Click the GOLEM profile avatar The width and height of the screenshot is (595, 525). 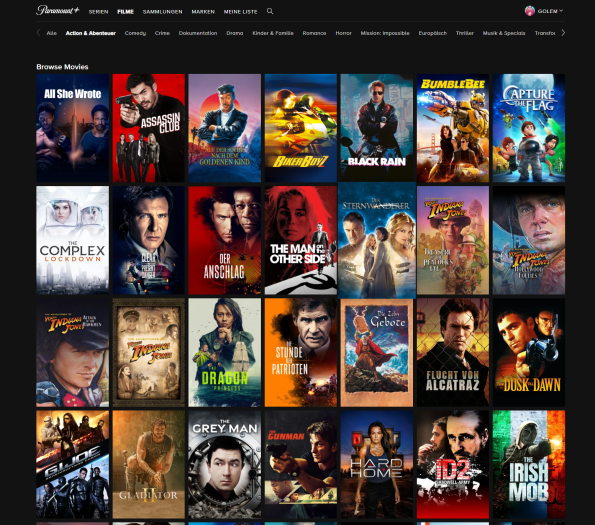coord(530,11)
